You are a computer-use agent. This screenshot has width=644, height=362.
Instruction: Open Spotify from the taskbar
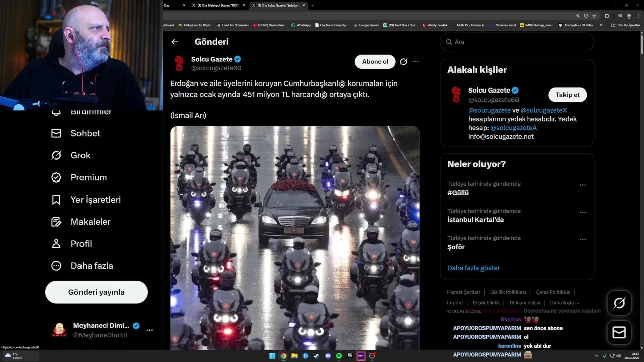click(339, 356)
